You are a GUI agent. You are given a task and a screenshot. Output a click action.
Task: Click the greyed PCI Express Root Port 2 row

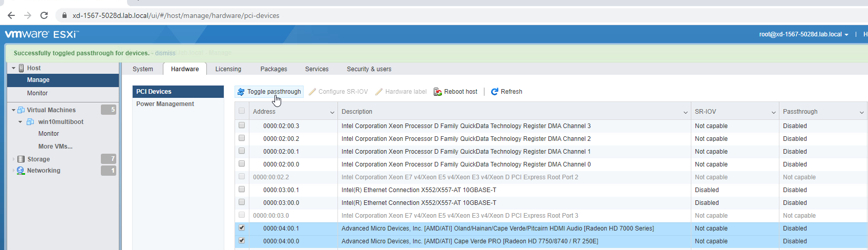pos(551,177)
